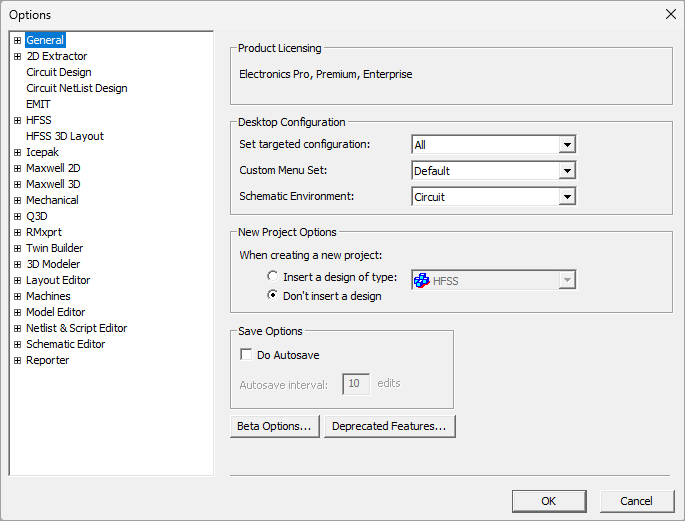Viewport: 685px width, 521px height.
Task: Select Don't insert a design radio
Action: point(272,295)
